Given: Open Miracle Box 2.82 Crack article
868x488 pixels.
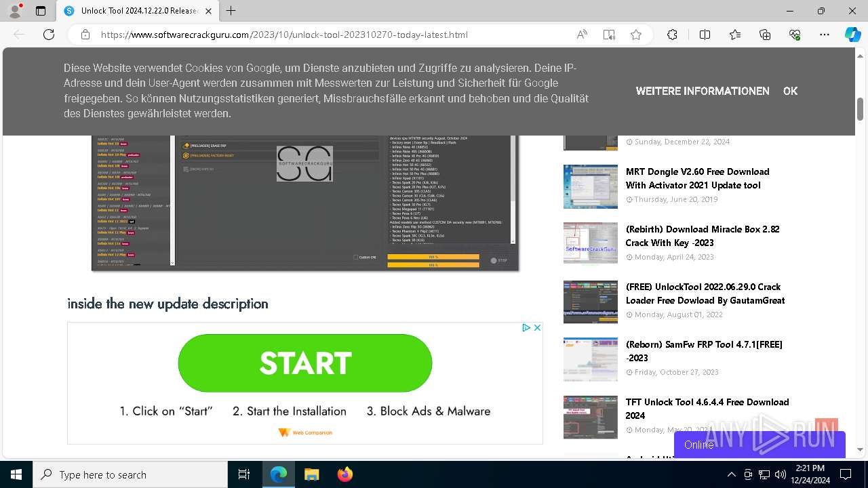Looking at the screenshot, I should pyautogui.click(x=703, y=236).
